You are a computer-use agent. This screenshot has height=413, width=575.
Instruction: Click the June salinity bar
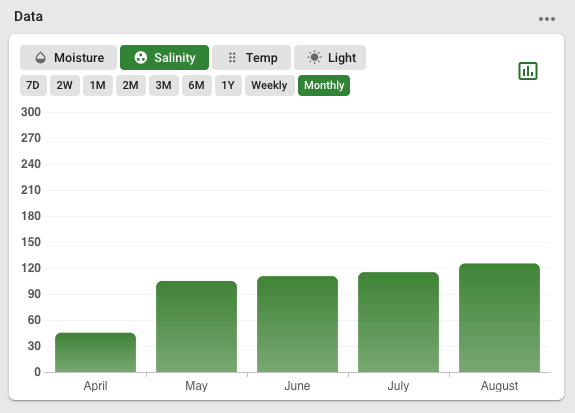(x=297, y=324)
